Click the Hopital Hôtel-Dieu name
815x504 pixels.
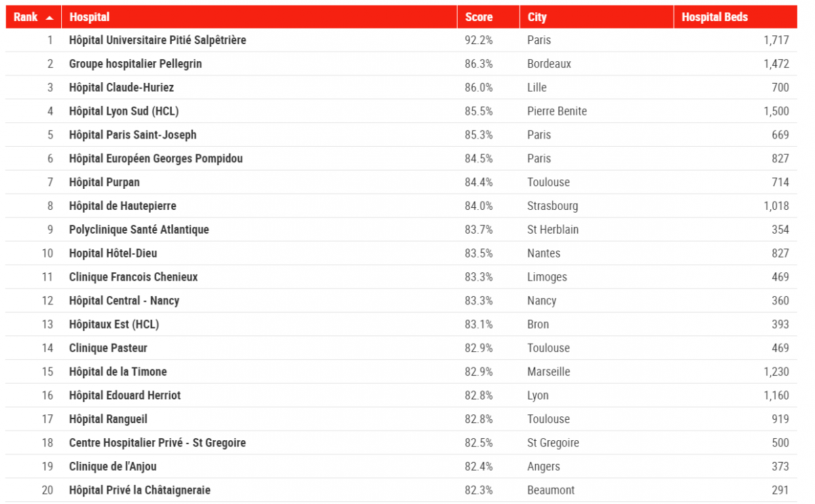tap(113, 253)
